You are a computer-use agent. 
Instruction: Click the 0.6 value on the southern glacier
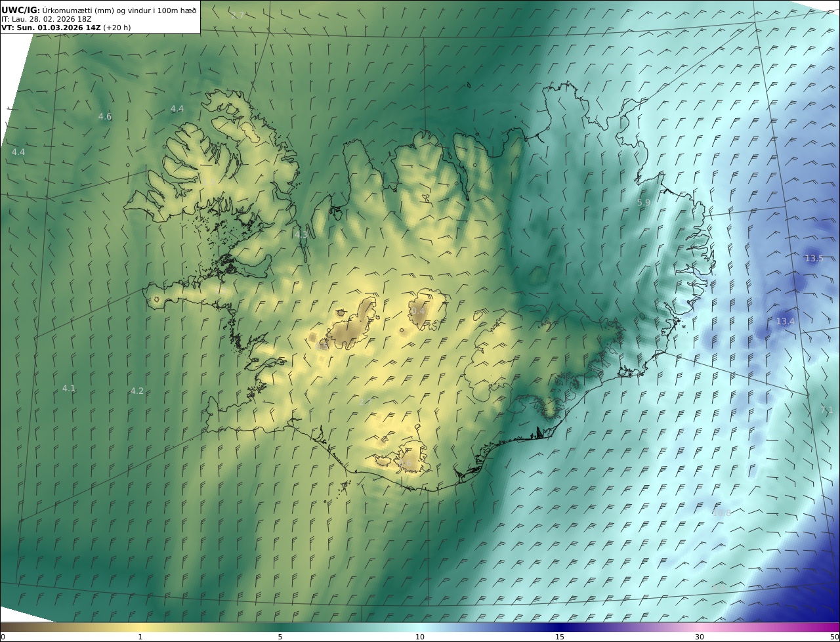point(405,463)
